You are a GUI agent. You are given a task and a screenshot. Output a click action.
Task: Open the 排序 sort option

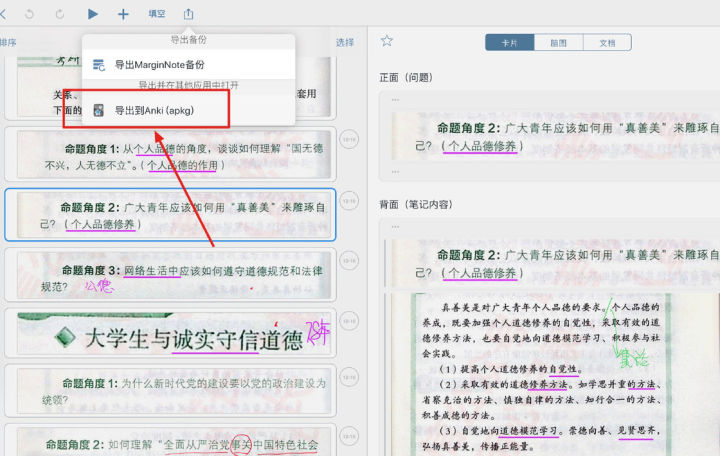pos(8,43)
